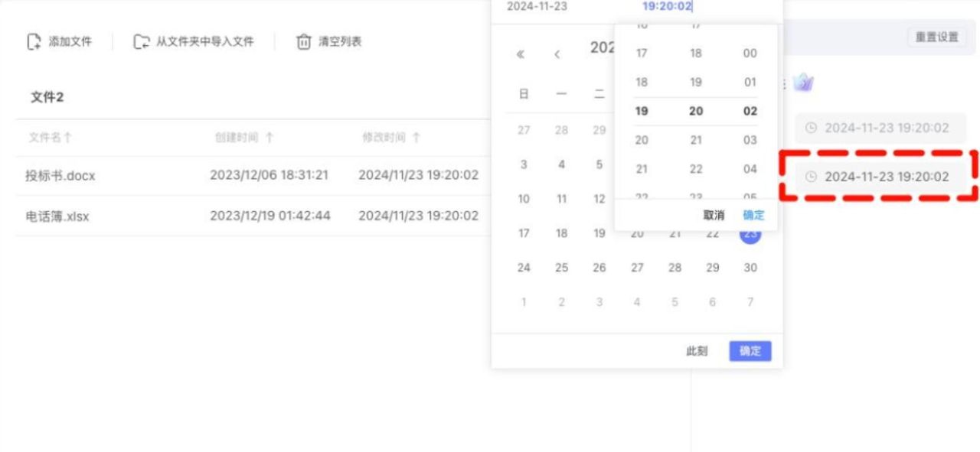Image resolution: width=980 pixels, height=452 pixels.
Task: Confirm time with the blue-text 确定 link
Action: (753, 215)
